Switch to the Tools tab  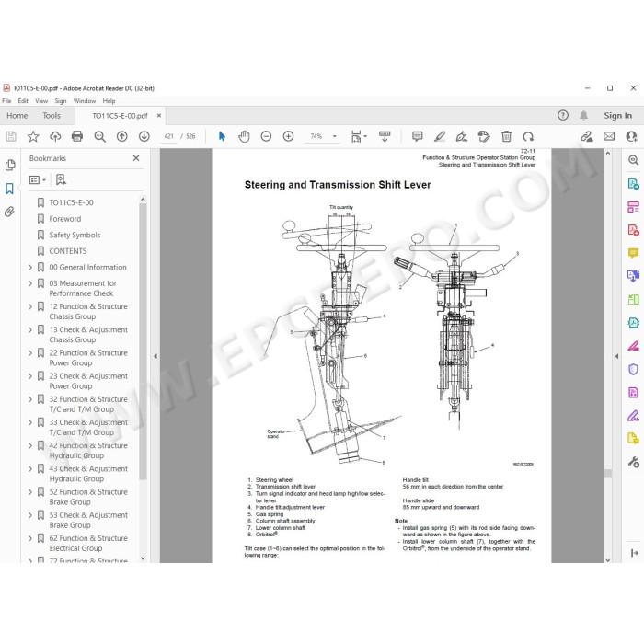(x=52, y=116)
